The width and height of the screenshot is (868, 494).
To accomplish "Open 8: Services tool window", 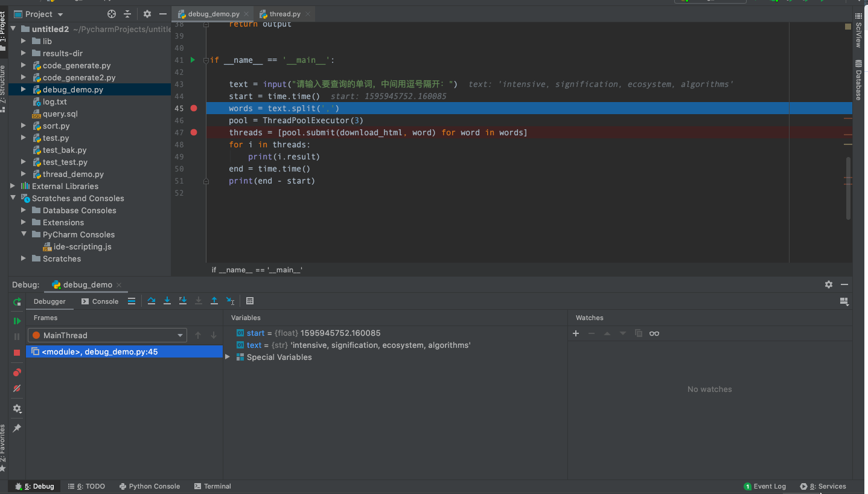I will coord(823,486).
